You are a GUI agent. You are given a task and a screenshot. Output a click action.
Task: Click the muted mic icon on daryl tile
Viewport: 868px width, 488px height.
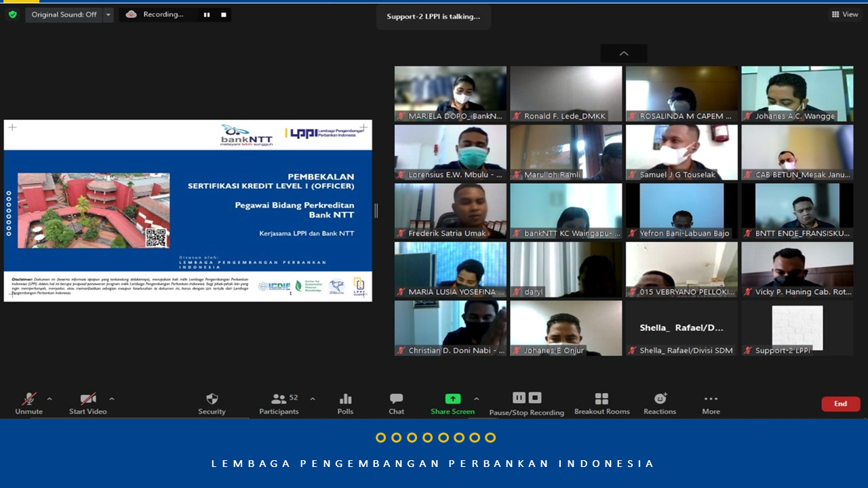(x=517, y=292)
